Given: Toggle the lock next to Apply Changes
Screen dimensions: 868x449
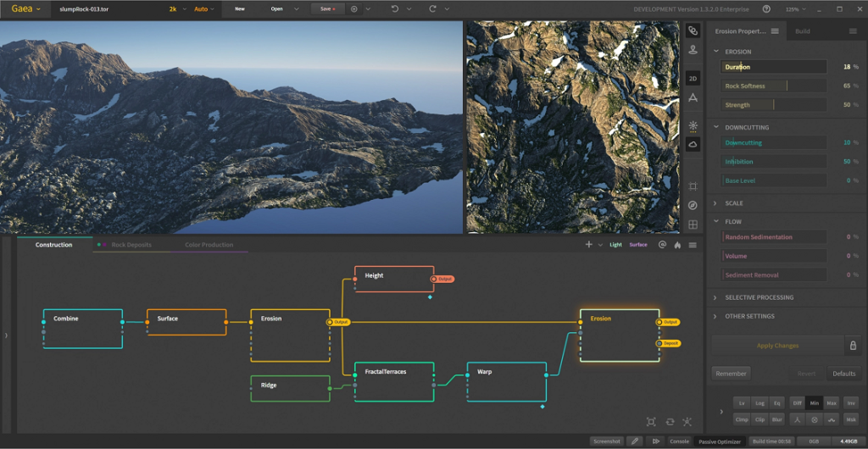Looking at the screenshot, I should [x=852, y=346].
